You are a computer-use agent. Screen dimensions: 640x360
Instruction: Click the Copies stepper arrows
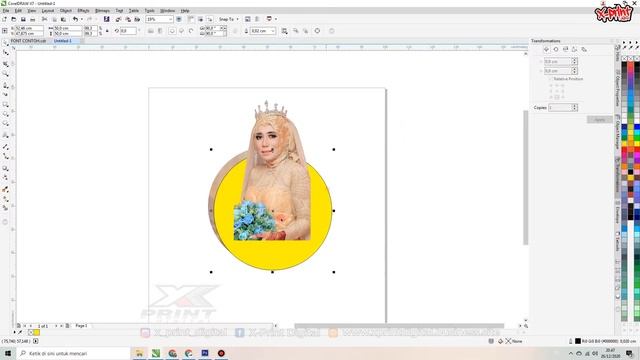click(x=575, y=107)
